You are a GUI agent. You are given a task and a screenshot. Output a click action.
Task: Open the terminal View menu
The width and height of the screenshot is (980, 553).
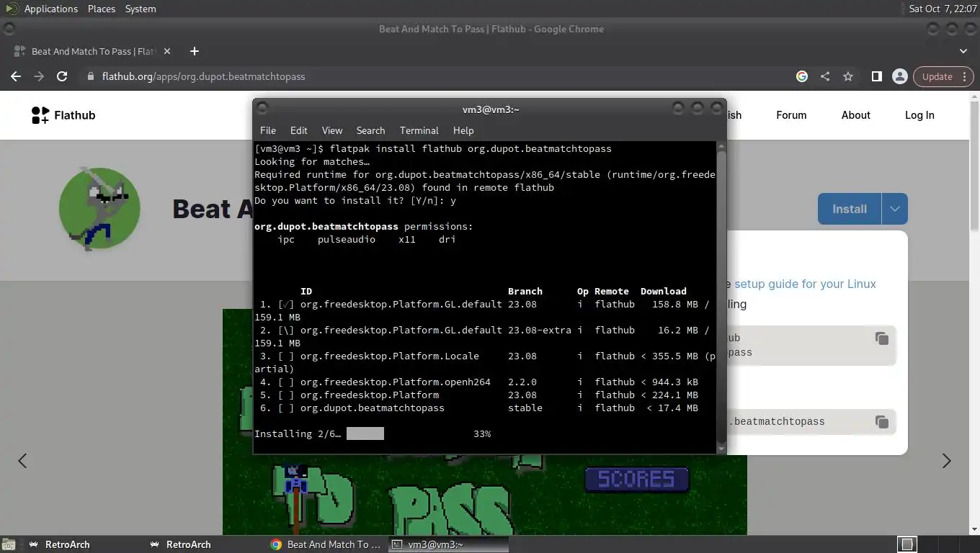(x=332, y=130)
